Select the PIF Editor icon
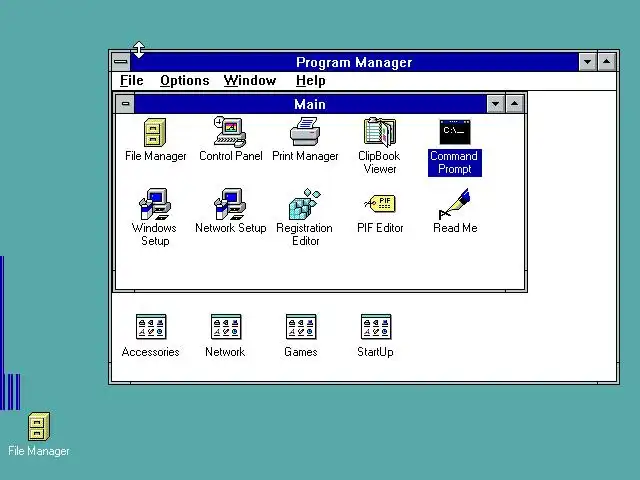The width and height of the screenshot is (640, 480). [x=380, y=204]
